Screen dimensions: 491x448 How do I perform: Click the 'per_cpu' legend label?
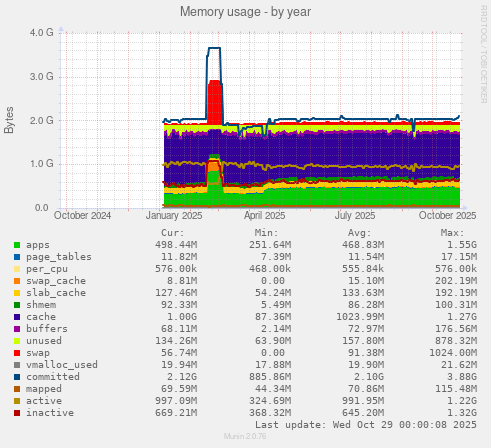(47, 269)
